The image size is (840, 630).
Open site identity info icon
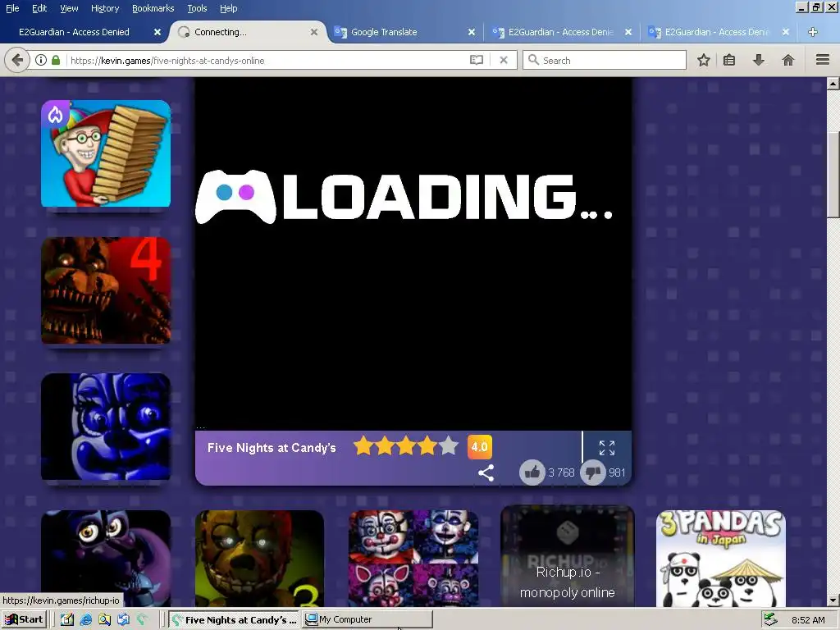(x=41, y=60)
